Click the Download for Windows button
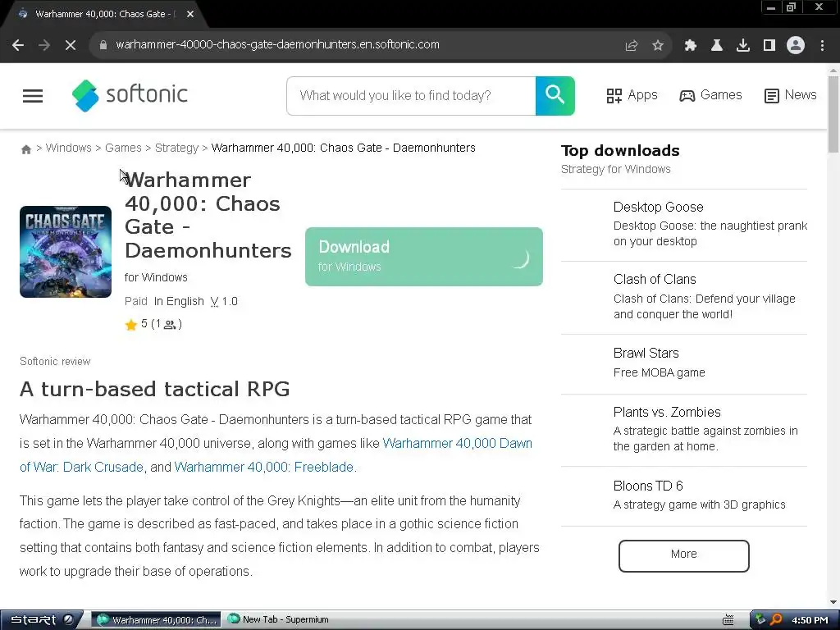 (x=424, y=257)
